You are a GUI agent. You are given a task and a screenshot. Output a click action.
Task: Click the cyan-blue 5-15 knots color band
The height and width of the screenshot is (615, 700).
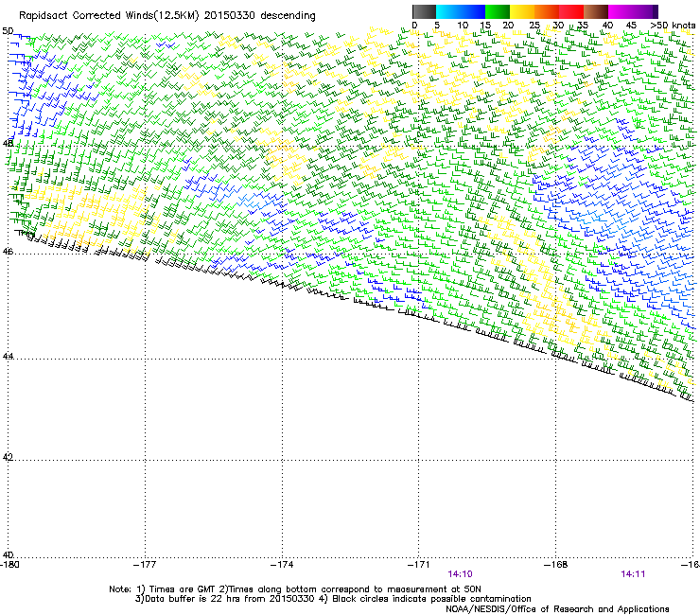click(x=461, y=11)
